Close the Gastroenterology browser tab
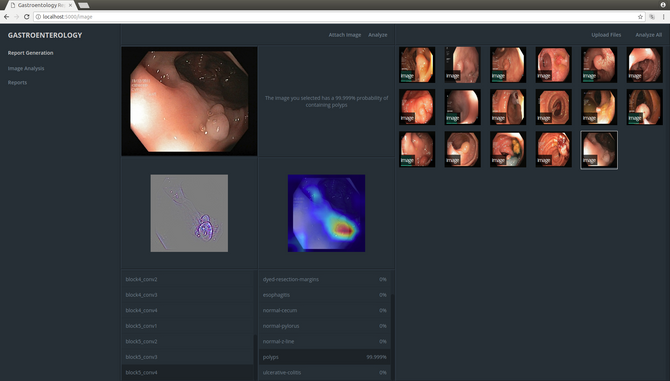Image resolution: width=670 pixels, height=381 pixels. pos(71,5)
